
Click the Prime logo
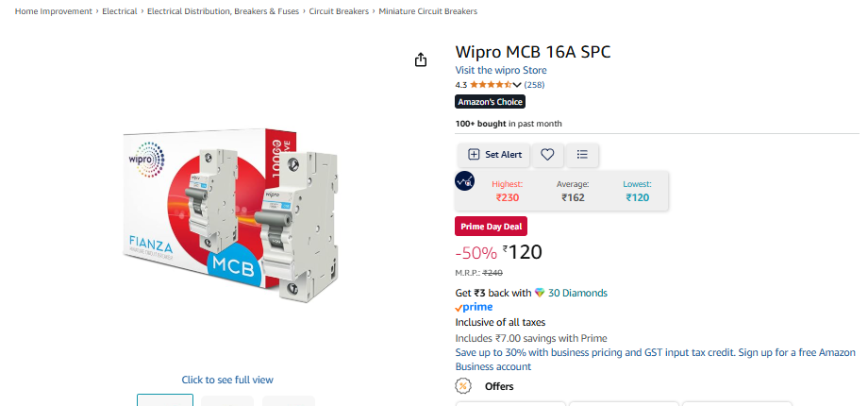(474, 307)
